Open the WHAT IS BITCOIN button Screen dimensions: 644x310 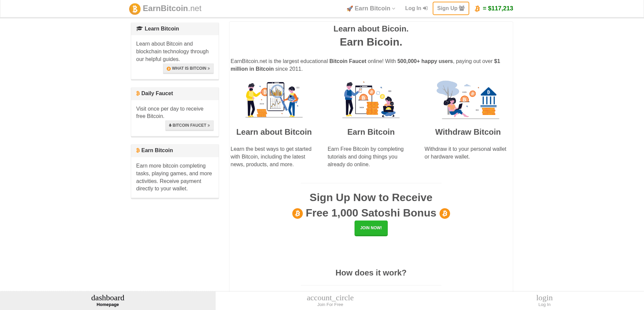(x=188, y=68)
